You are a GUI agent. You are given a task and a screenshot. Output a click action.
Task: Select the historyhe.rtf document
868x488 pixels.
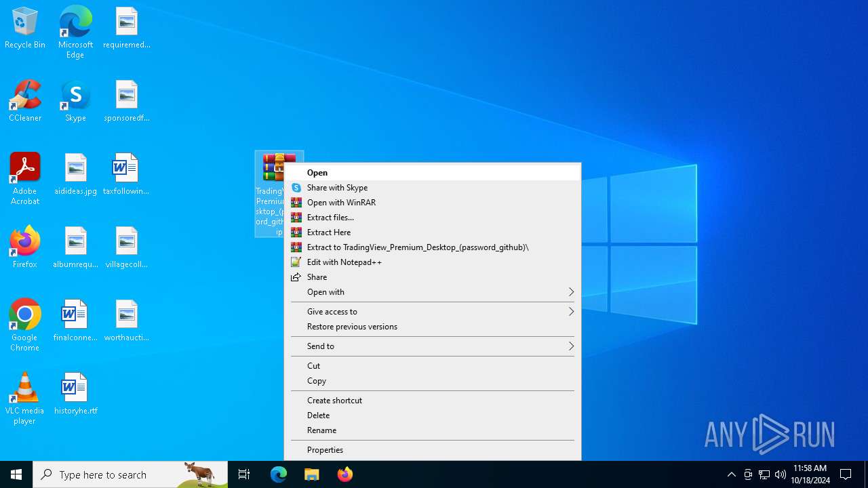(x=75, y=394)
